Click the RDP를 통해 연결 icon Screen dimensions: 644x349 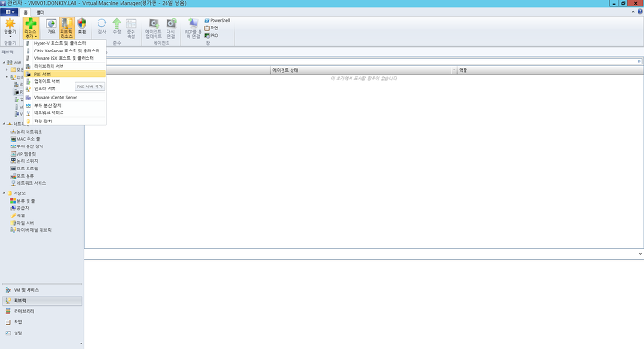tap(193, 24)
